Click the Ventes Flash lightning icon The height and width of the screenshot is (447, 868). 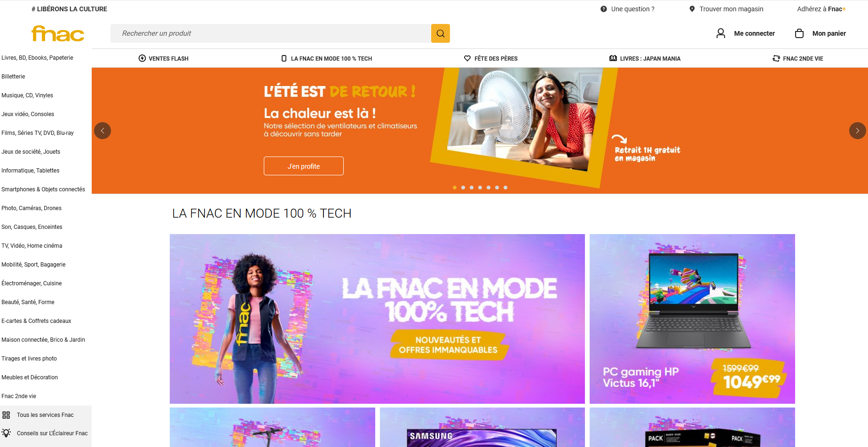142,58
